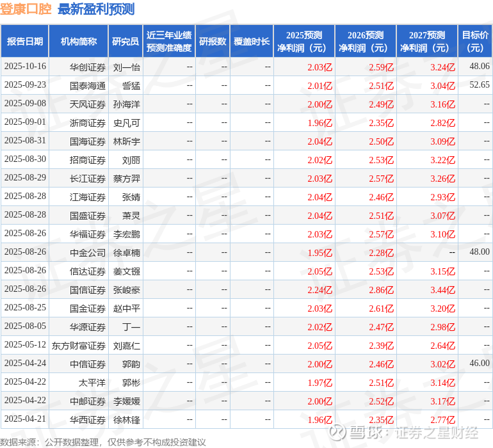Click target price 46.00
Screen dimensions: 493x448
480,363
